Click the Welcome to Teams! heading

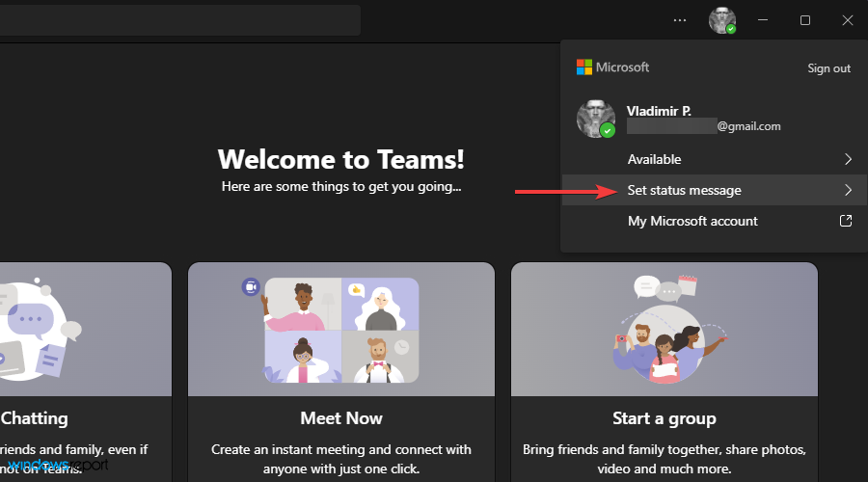click(x=341, y=159)
